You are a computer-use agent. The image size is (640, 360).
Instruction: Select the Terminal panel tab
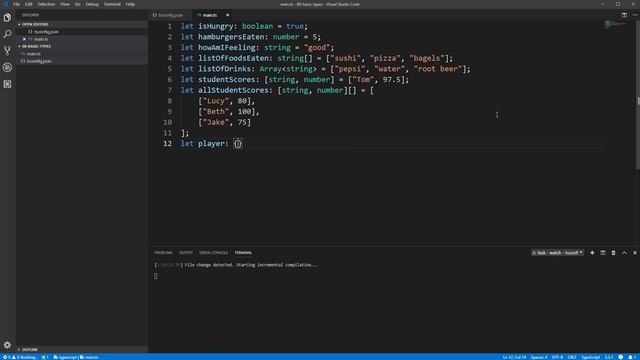[243, 253]
